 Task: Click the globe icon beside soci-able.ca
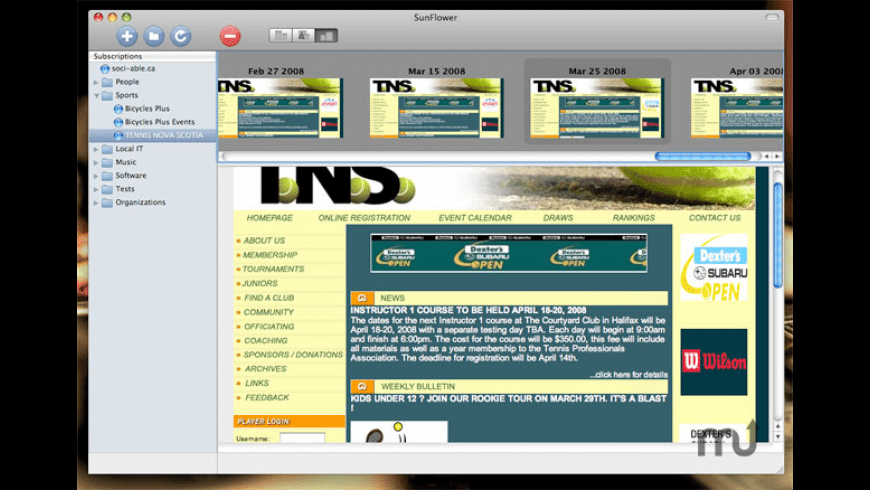pyautogui.click(x=104, y=69)
